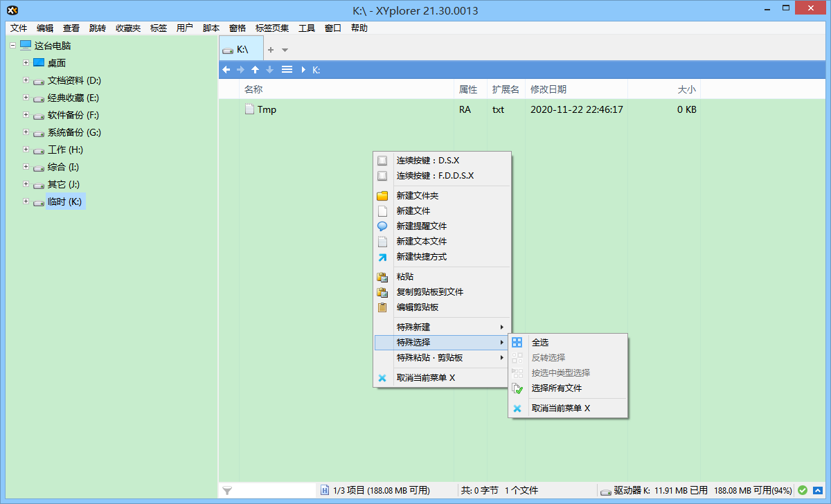The image size is (831, 504).
Task: Open the hamburger menu in the address bar
Action: click(287, 69)
